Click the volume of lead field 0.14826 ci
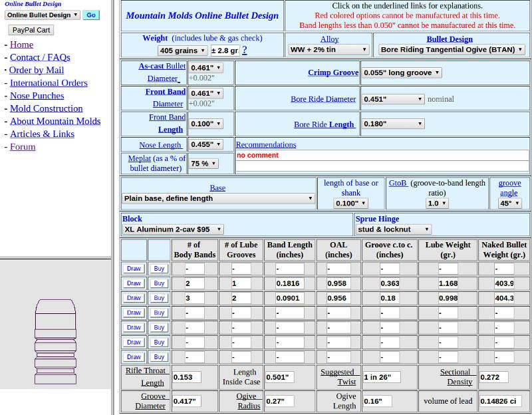The width and height of the screenshot is (532, 415). click(x=501, y=401)
